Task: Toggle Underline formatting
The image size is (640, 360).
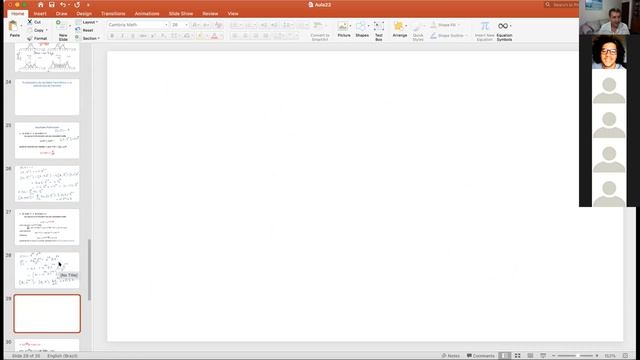Action: 132,36
